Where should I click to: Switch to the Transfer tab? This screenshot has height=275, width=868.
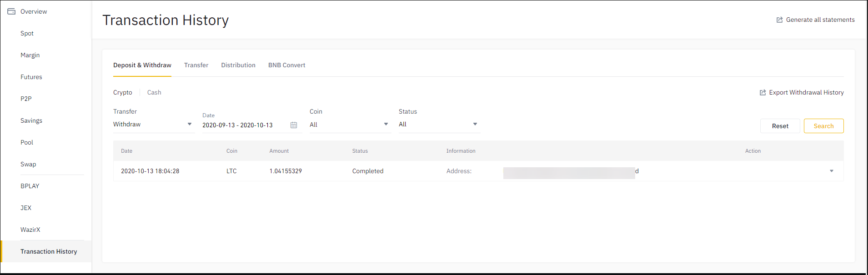click(x=196, y=65)
